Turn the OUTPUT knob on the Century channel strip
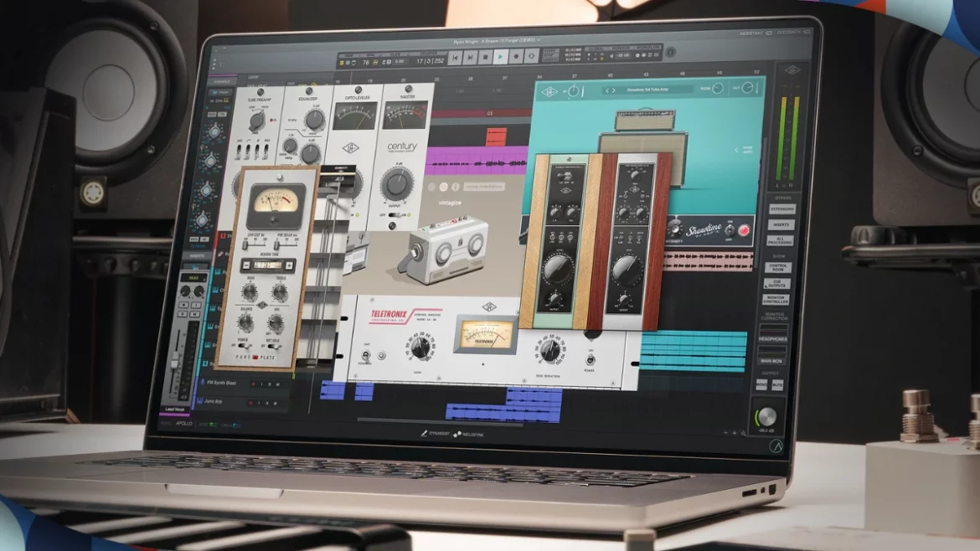The height and width of the screenshot is (551, 980). 398,183
